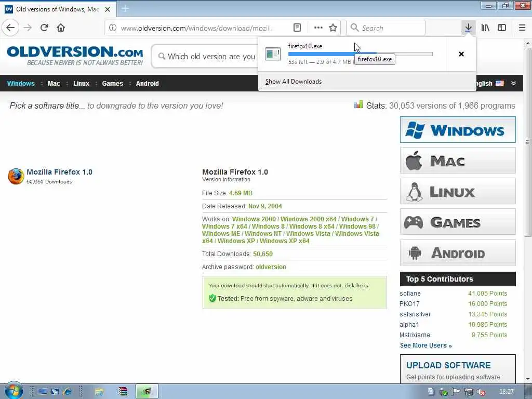Click Show All Downloads
The width and height of the screenshot is (532, 399).
point(294,82)
